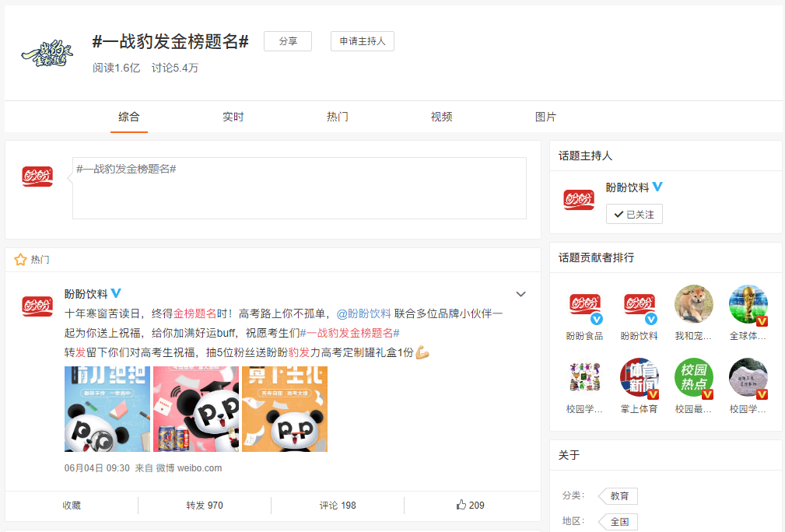Viewport: 785px width, 532px height.
Task: Click the topic title #一战豹发金榜题名#
Action: point(170,41)
